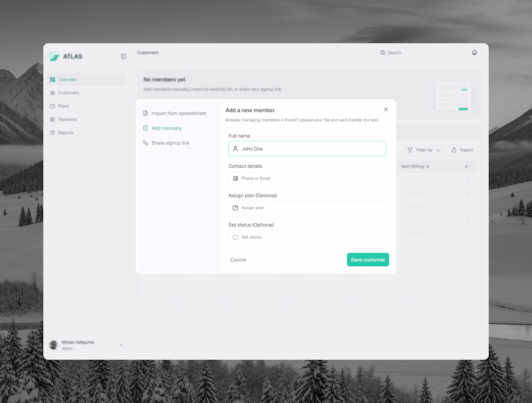Select the Add manually option
Image resolution: width=532 pixels, height=403 pixels.
click(x=166, y=128)
